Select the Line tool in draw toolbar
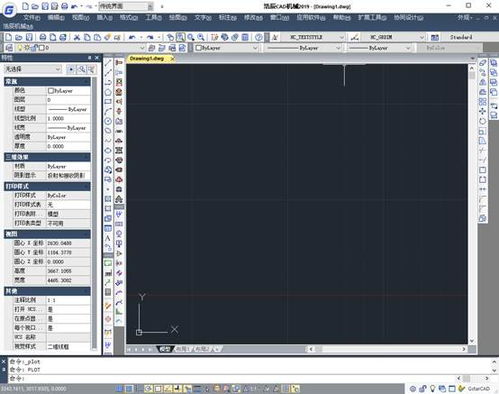The width and height of the screenshot is (499, 394). pyautogui.click(x=108, y=63)
